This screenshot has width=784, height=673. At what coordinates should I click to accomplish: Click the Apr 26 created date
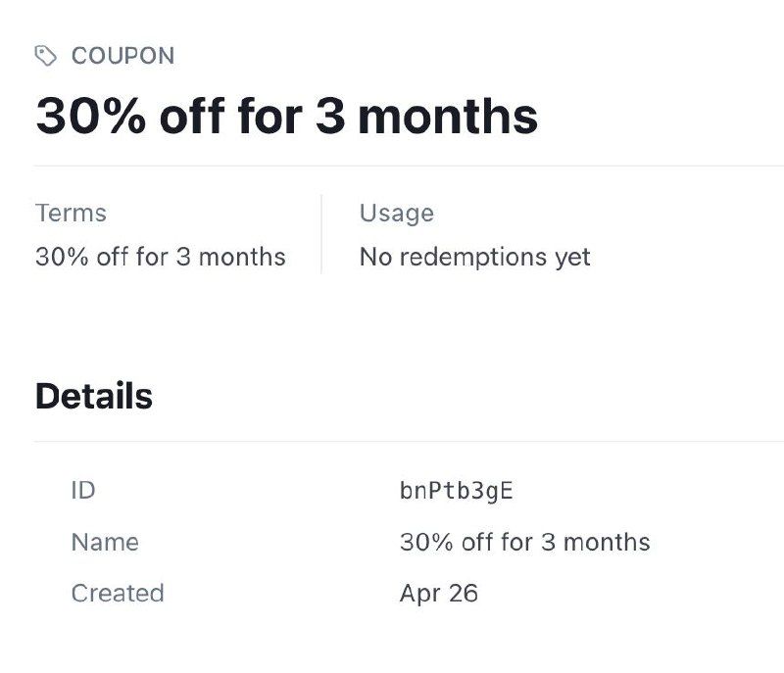pyautogui.click(x=438, y=593)
